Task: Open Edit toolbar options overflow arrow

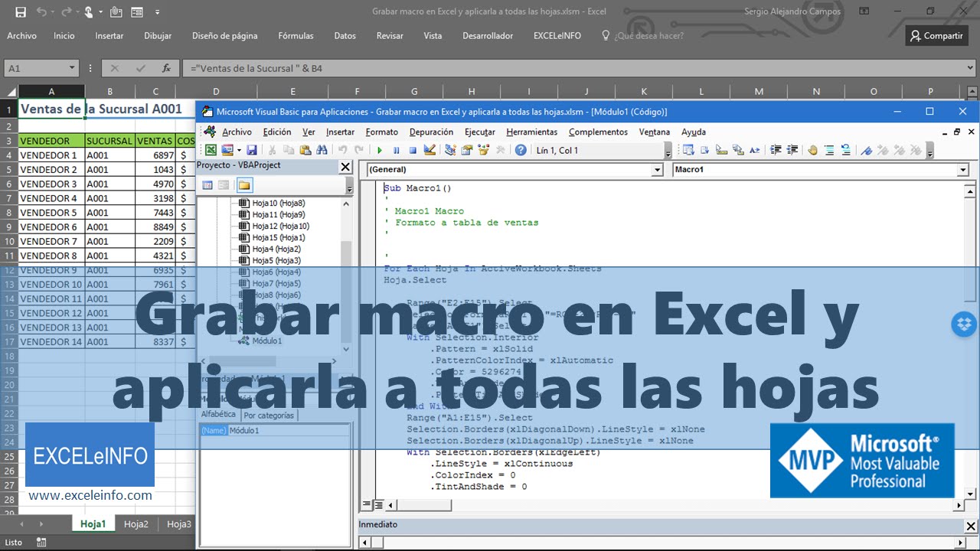Action: point(930,150)
